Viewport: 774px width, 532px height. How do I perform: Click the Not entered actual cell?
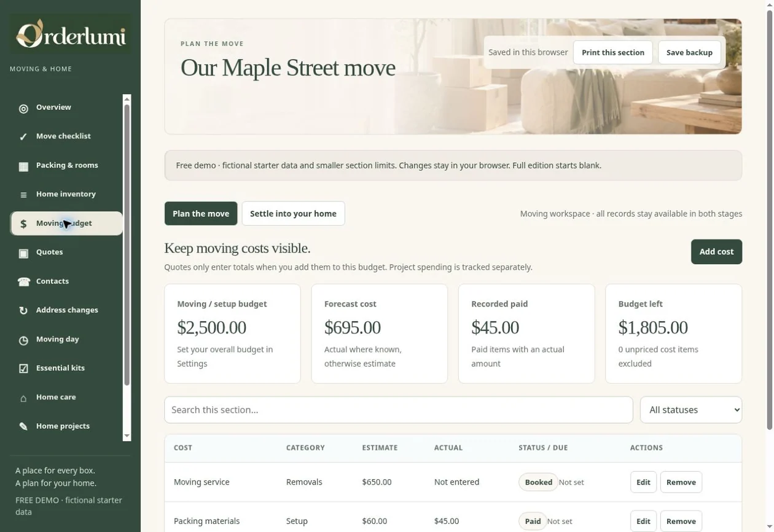tap(456, 482)
